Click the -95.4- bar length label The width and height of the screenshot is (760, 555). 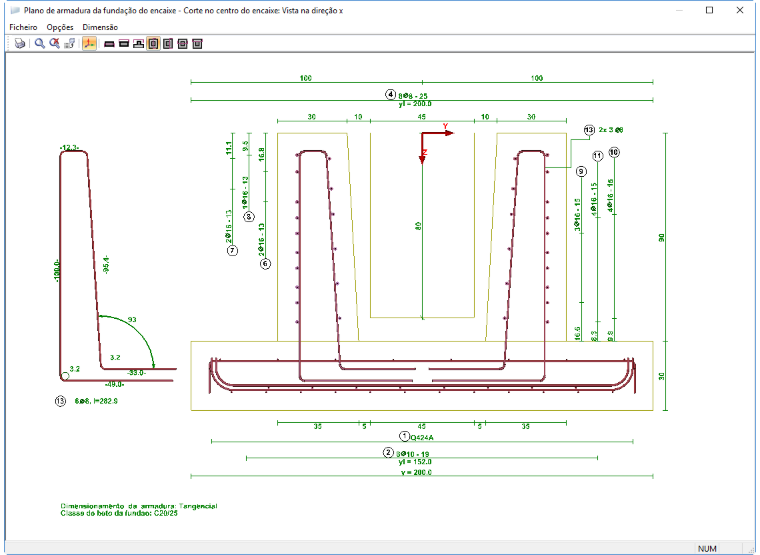[106, 265]
